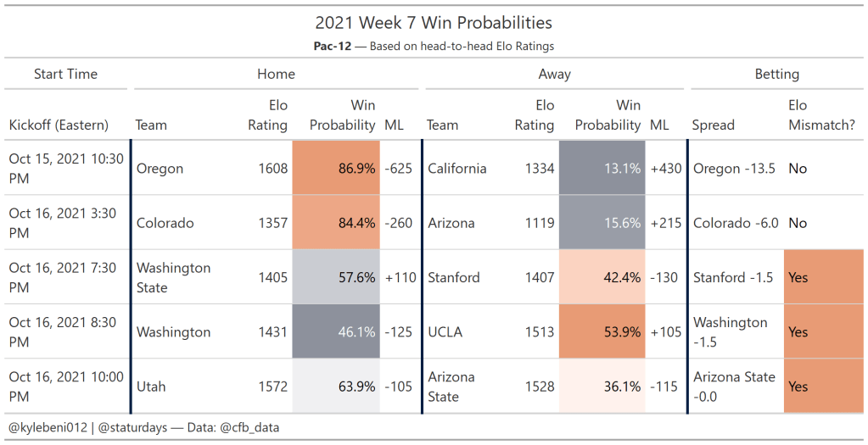The height and width of the screenshot is (445, 868).
Task: Click the Betting group column header
Action: point(776,74)
